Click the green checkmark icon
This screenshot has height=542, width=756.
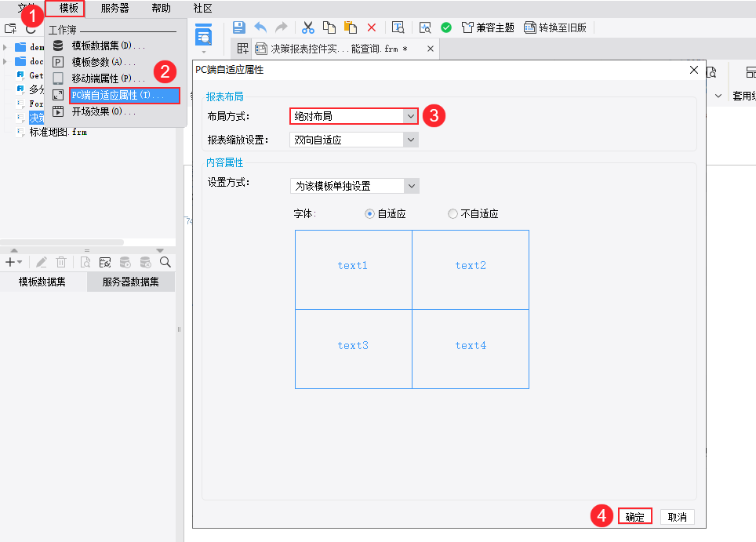click(446, 27)
